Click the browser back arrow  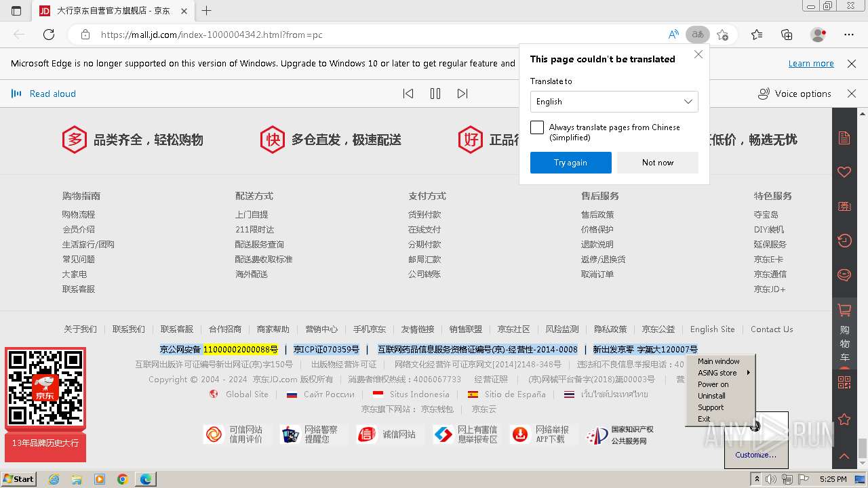point(19,35)
